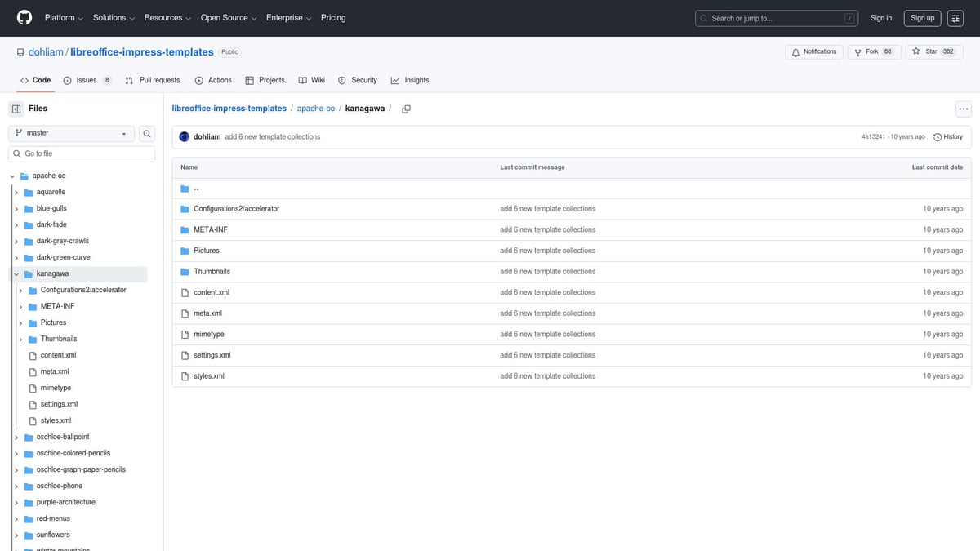Expand the blue-gulls folder chevron
Image resolution: width=980 pixels, height=551 pixels.
pos(16,208)
